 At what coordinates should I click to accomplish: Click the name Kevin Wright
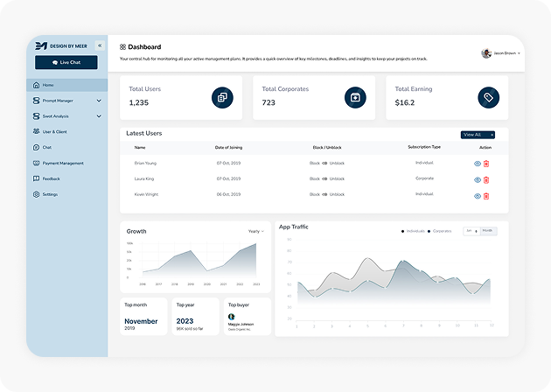click(x=146, y=194)
